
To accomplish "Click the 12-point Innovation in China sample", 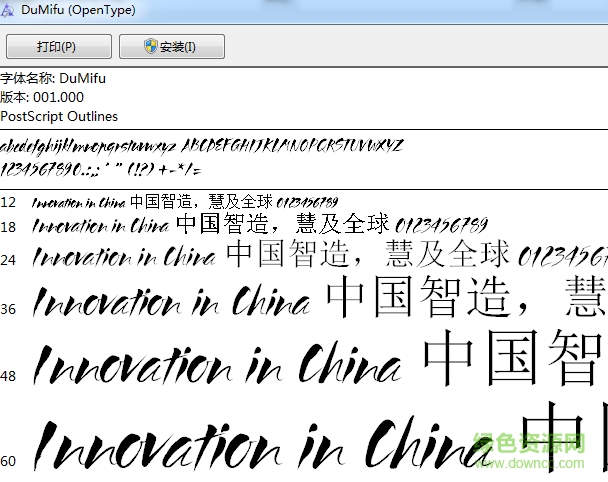I will [79, 203].
